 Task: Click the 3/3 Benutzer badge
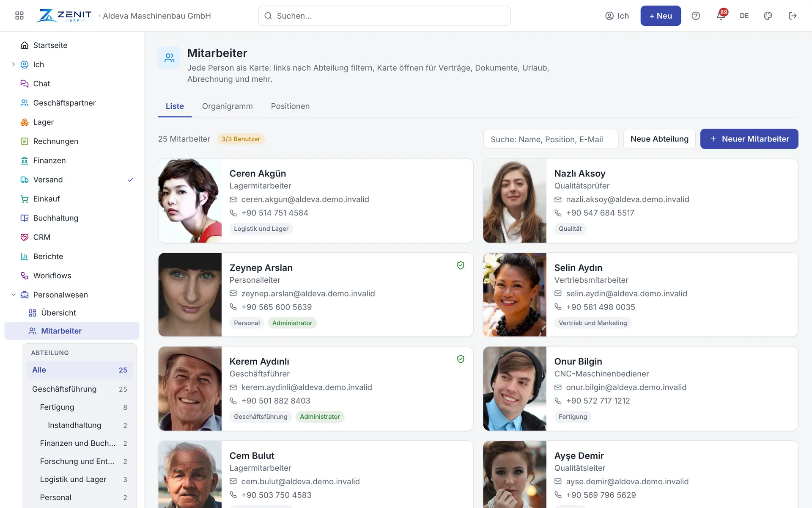(x=241, y=139)
